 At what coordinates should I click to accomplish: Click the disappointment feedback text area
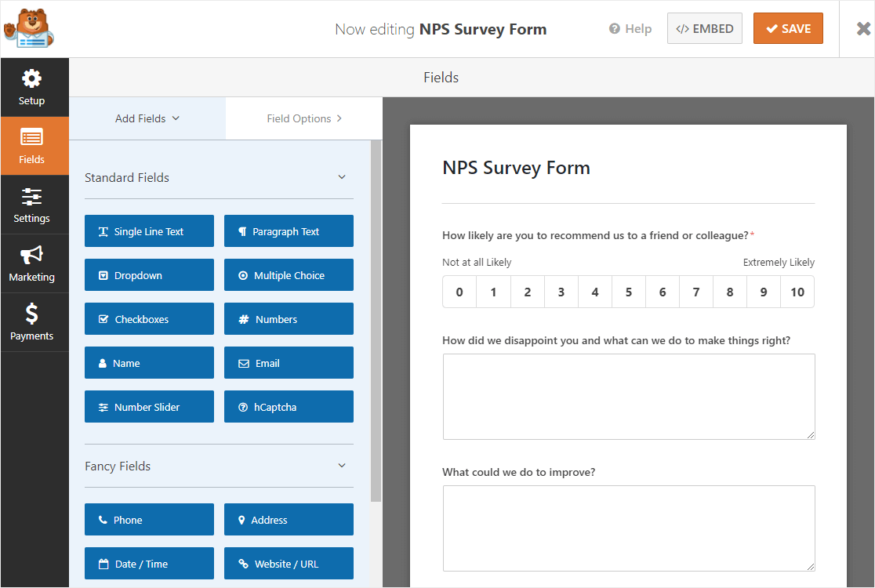[x=629, y=397]
